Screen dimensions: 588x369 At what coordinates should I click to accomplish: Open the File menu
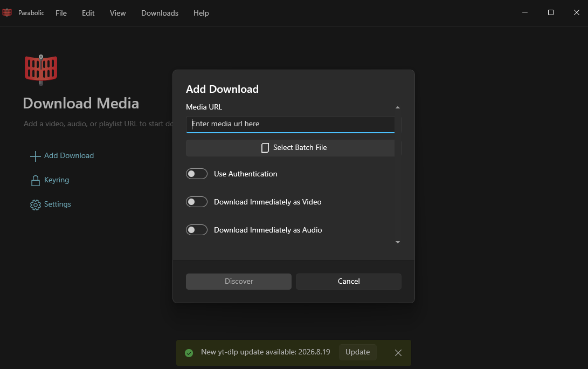[61, 13]
